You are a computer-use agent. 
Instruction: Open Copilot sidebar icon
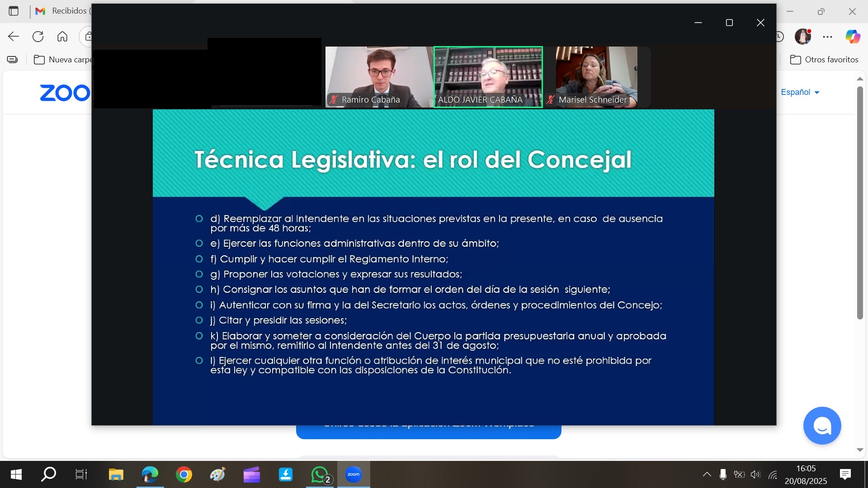[853, 37]
